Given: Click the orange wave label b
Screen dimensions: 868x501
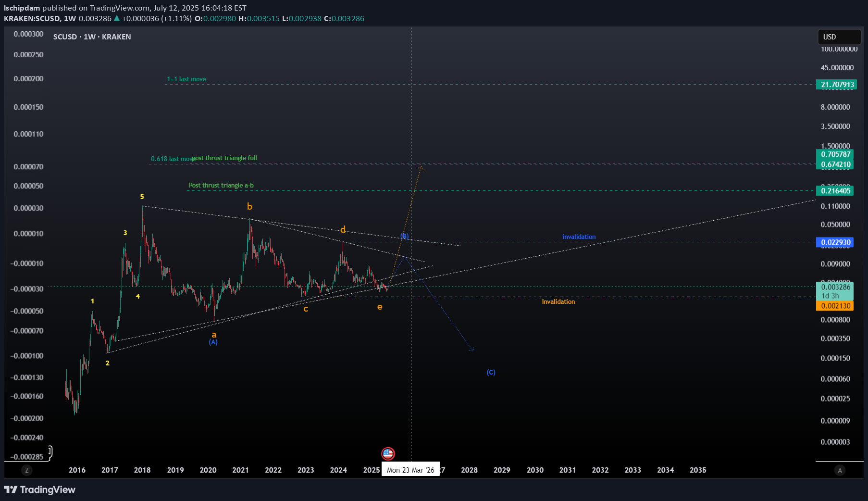Looking at the screenshot, I should 249,206.
